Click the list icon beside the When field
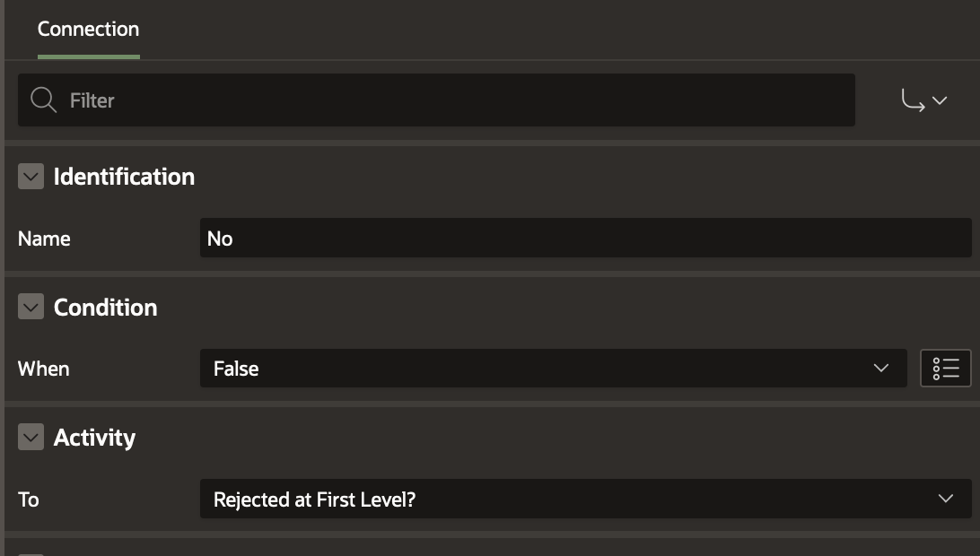 [x=946, y=369]
